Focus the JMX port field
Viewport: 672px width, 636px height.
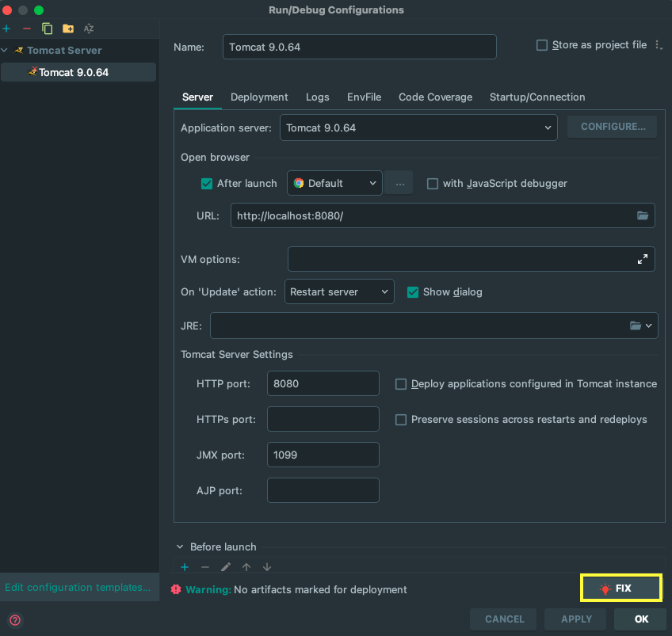click(323, 455)
